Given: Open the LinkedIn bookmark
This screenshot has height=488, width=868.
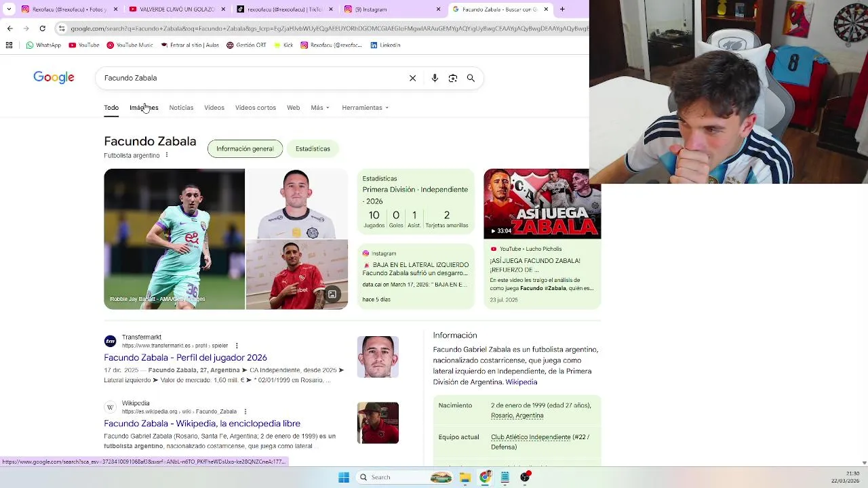Looking at the screenshot, I should tap(385, 45).
